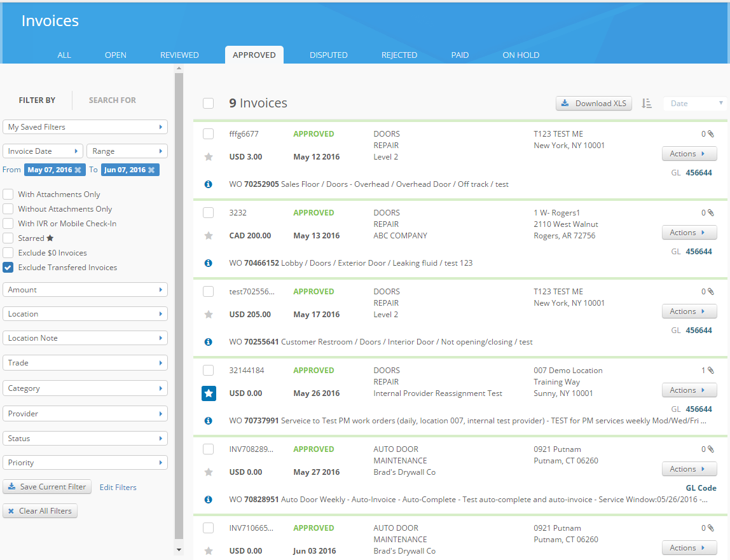Go to the REJECTED tab
This screenshot has height=560, width=730.
[x=399, y=55]
